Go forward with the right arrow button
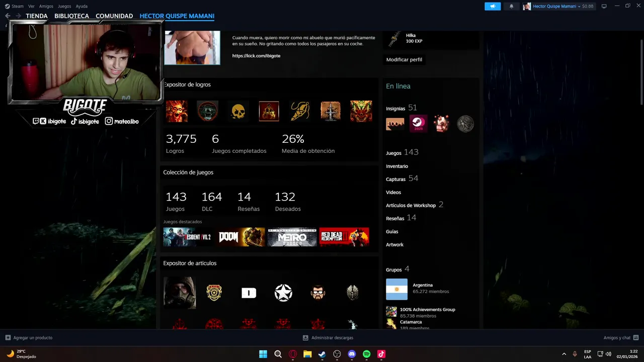Image resolution: width=644 pixels, height=362 pixels. (18, 16)
